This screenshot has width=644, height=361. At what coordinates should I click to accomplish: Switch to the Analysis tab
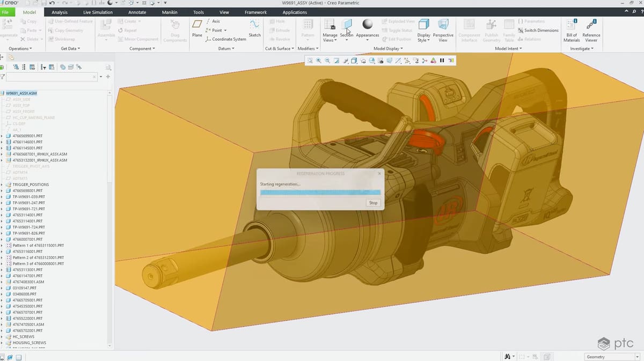pyautogui.click(x=60, y=12)
